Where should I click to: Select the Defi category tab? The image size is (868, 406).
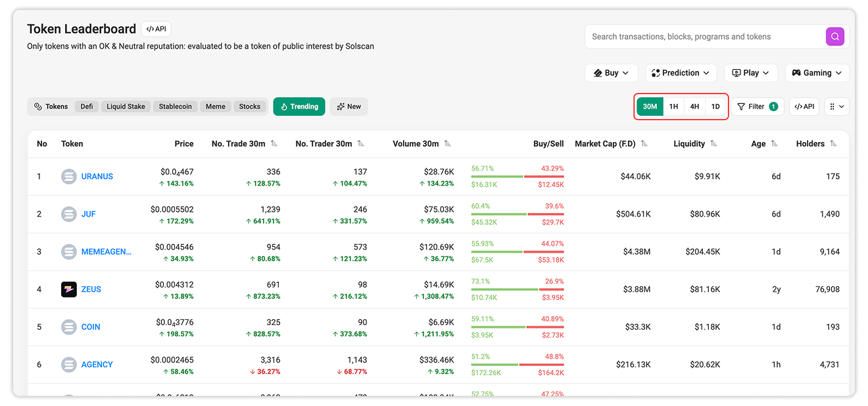[x=87, y=107]
